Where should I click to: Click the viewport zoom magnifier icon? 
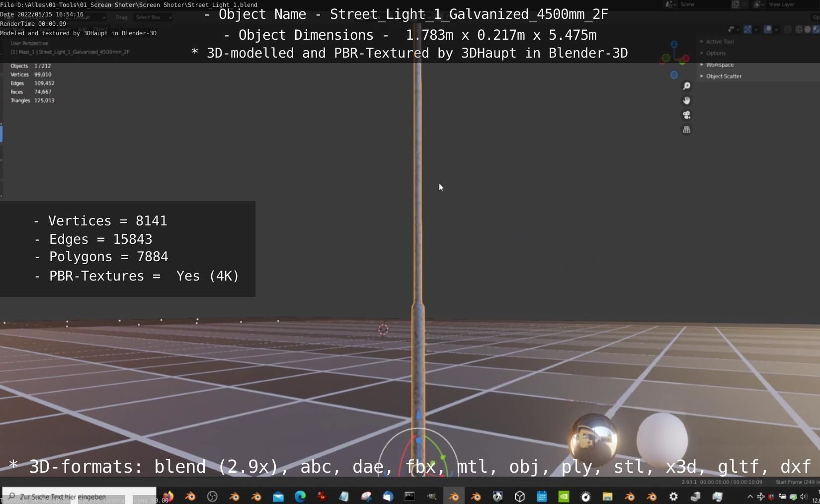(686, 86)
